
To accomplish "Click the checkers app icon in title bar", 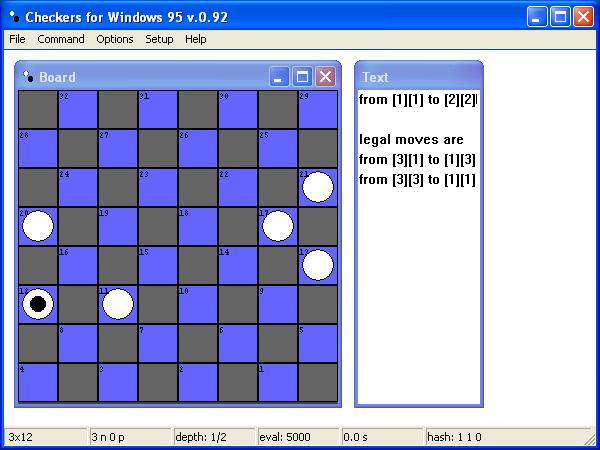I will [15, 16].
